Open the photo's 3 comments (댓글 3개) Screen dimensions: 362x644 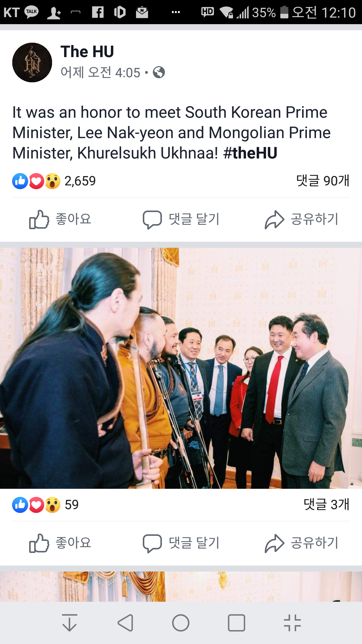326,504
